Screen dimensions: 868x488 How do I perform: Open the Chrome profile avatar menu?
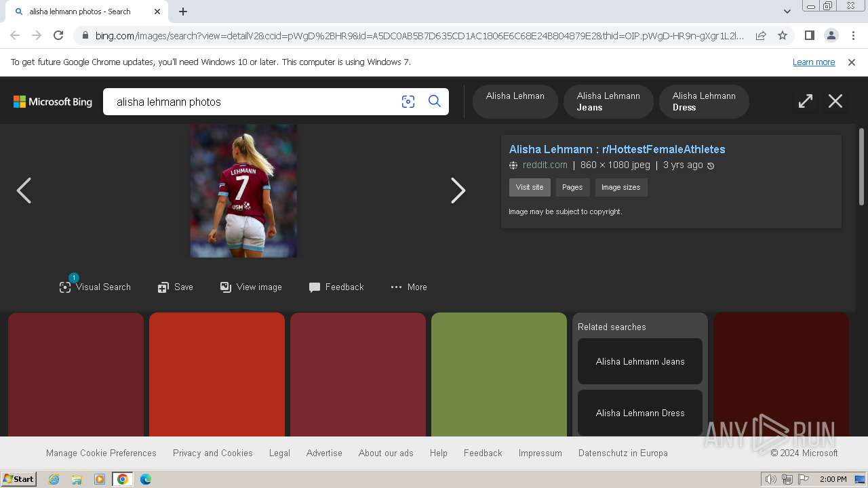pos(831,35)
